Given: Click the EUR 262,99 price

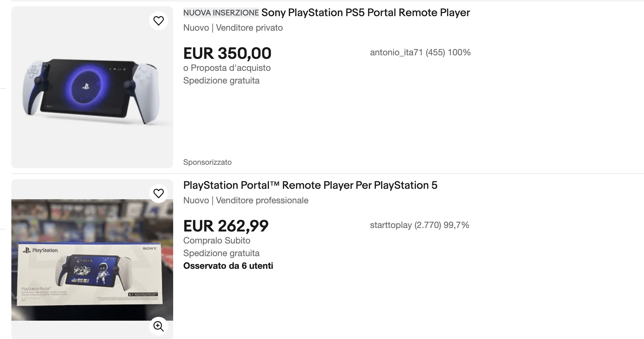Looking at the screenshot, I should (x=226, y=226).
